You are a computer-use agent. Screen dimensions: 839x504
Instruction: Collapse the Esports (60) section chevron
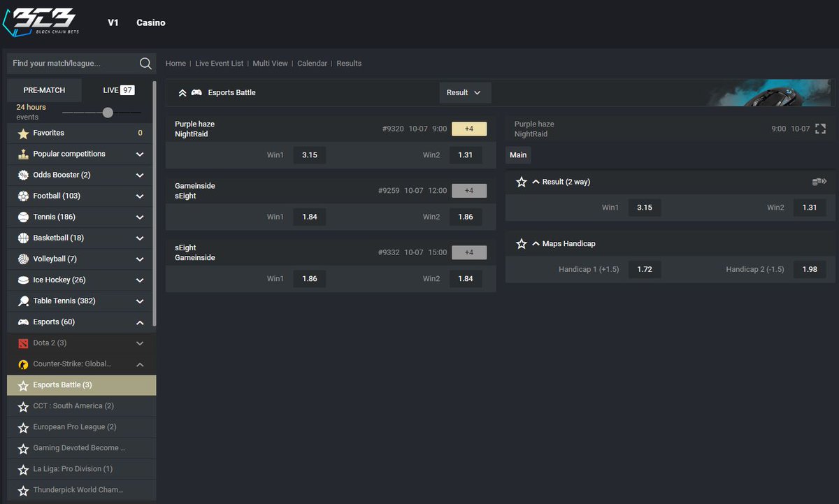(x=140, y=322)
